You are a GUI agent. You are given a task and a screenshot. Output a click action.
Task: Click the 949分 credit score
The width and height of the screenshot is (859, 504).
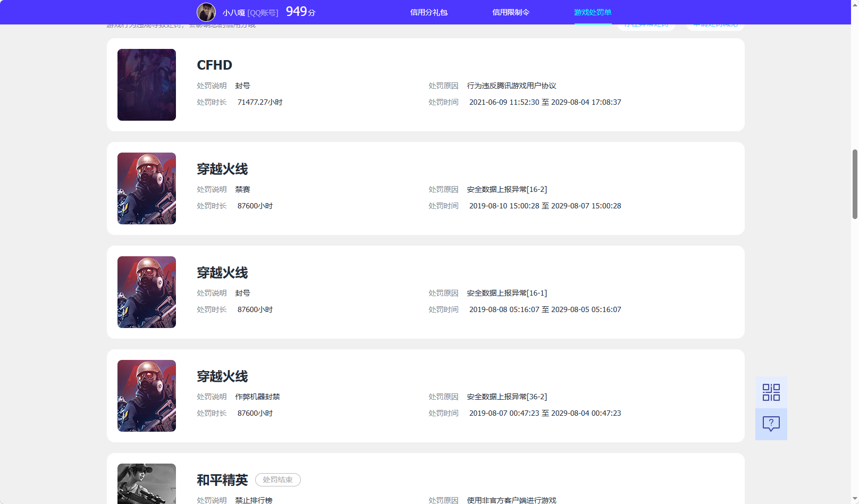point(300,12)
